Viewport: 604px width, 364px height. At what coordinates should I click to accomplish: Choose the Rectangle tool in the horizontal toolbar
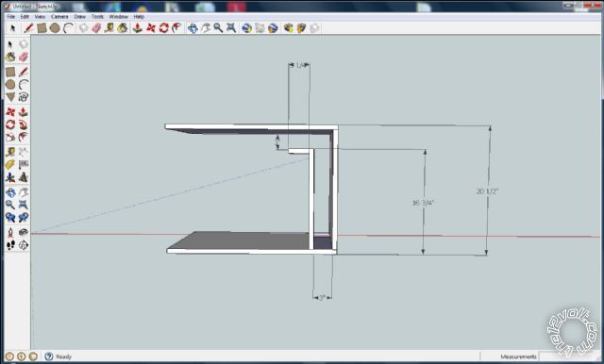(42, 28)
